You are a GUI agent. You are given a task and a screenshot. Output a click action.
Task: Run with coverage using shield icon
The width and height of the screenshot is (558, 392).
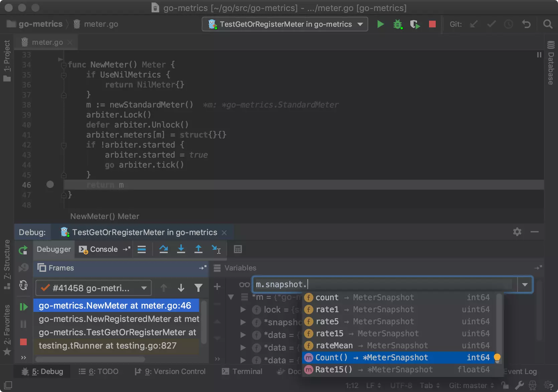click(415, 24)
